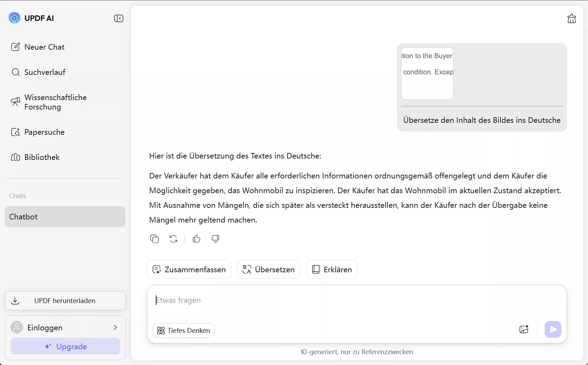Expand the Einloggen account options
Image resolution: width=588 pixels, height=365 pixels.
pos(115,328)
